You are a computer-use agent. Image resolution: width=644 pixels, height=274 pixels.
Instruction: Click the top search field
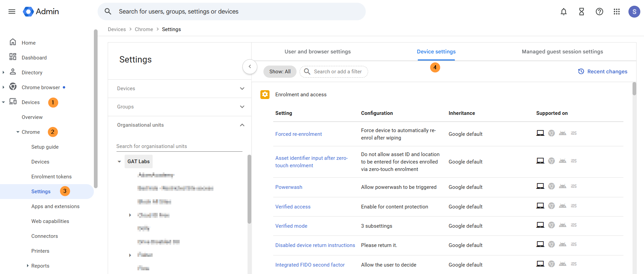[x=232, y=11]
